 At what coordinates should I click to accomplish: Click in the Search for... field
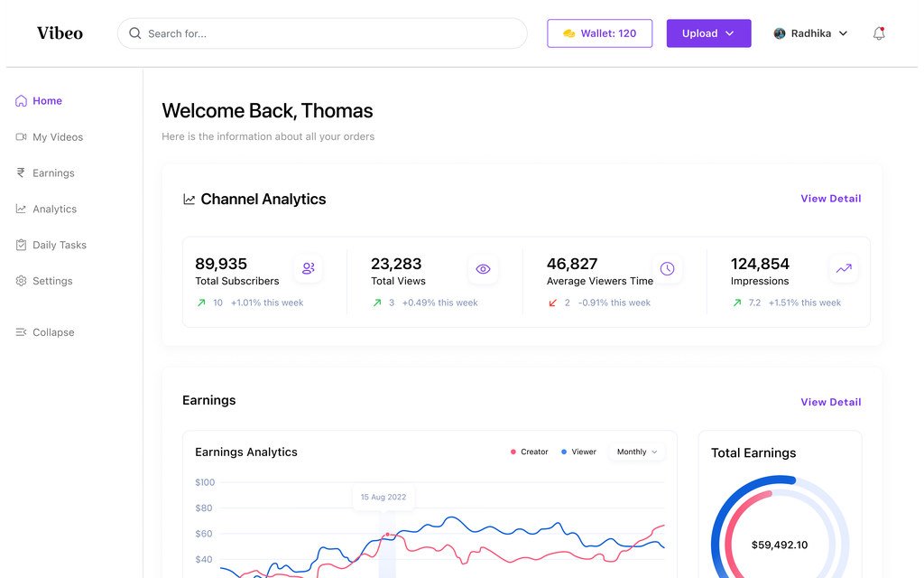pos(322,33)
